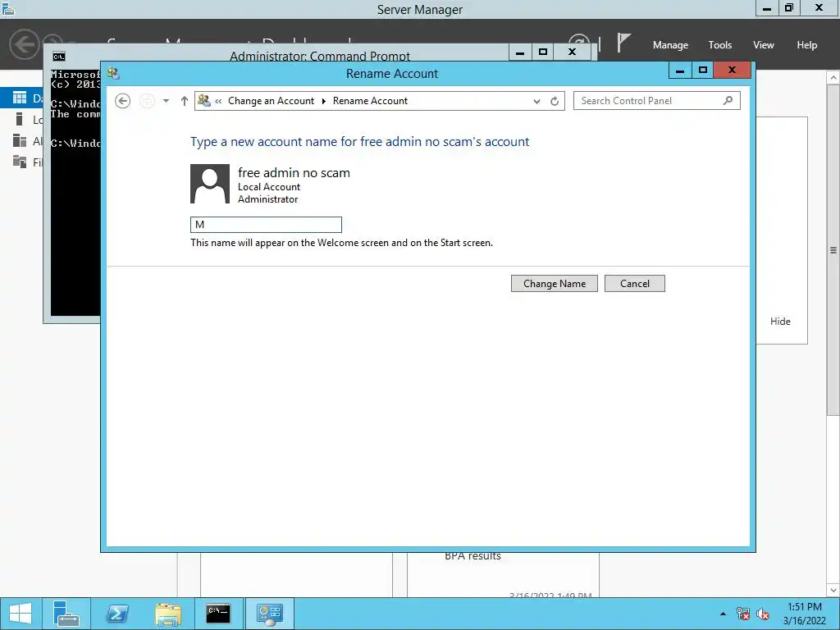Open notifications flag in Server Manager
840x630 pixels.
pyautogui.click(x=623, y=43)
